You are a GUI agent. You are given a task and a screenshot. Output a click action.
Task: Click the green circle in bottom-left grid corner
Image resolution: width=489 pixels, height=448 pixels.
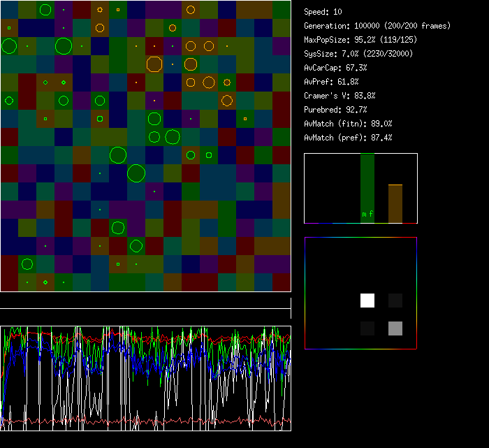click(x=27, y=263)
